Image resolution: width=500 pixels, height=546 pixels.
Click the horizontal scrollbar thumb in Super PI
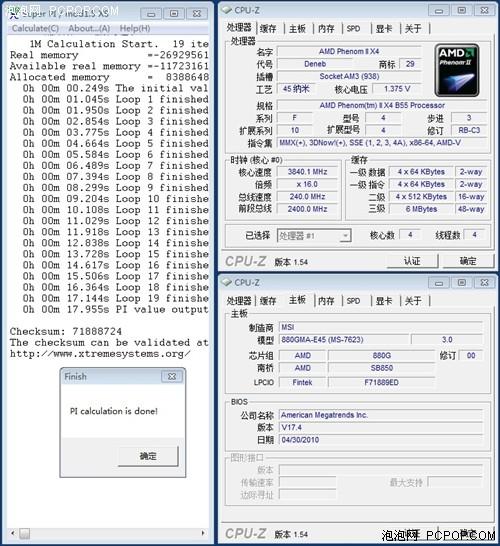24,533
